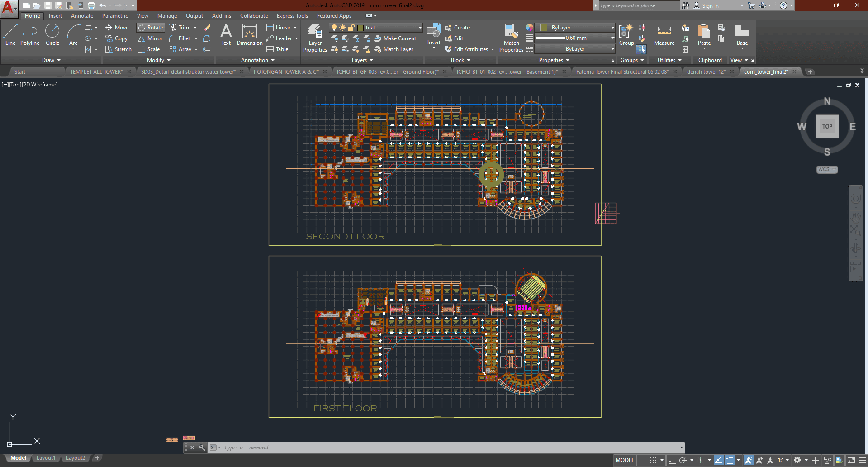Insert a Table annotation

(x=277, y=49)
